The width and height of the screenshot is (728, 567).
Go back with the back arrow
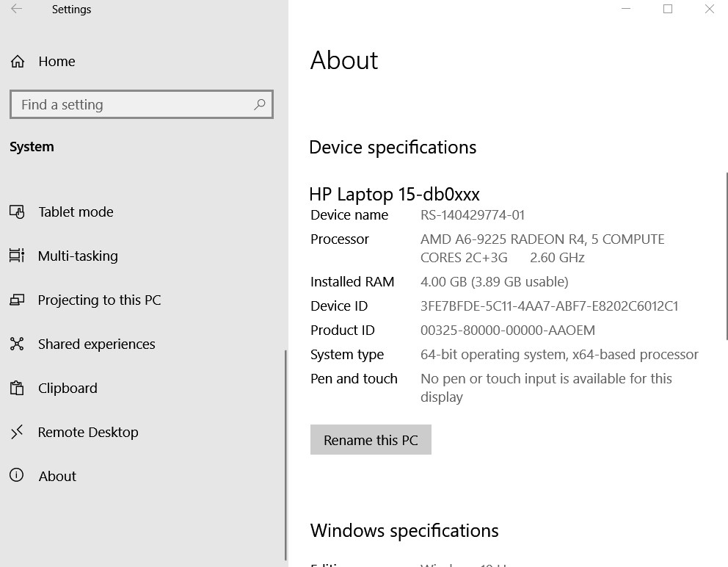click(x=17, y=9)
